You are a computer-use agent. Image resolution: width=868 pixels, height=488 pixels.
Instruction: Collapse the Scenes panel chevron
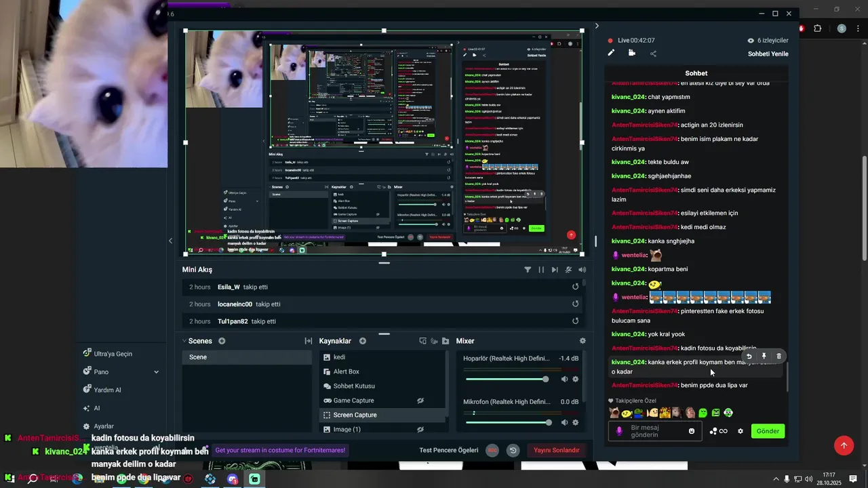tap(184, 341)
